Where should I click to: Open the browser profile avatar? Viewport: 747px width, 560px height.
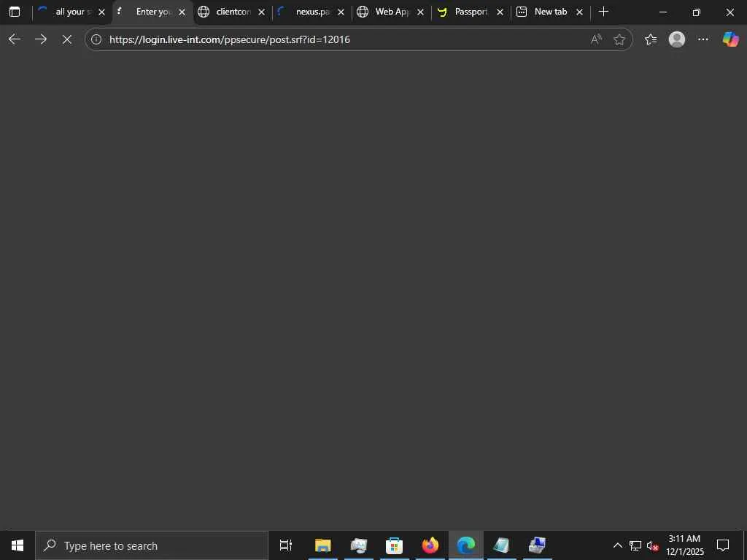tap(676, 39)
